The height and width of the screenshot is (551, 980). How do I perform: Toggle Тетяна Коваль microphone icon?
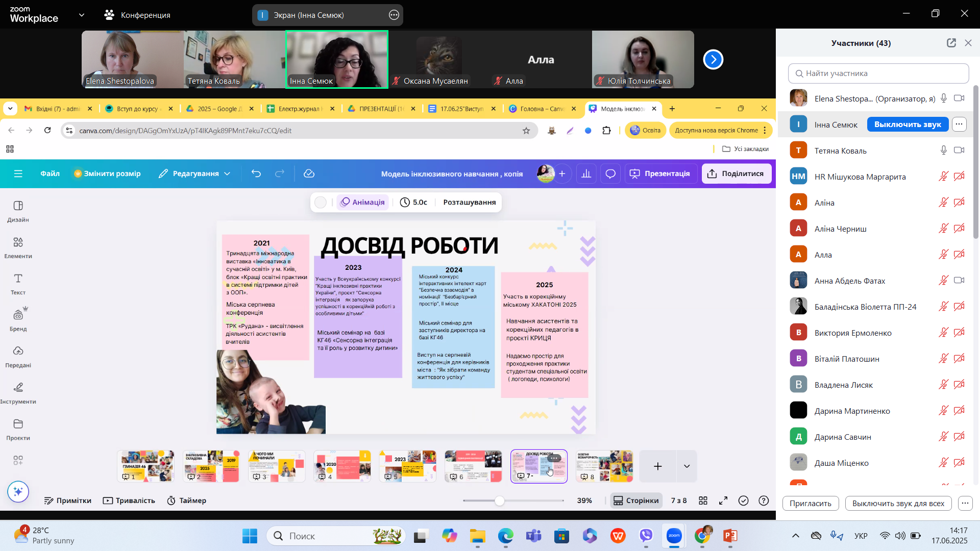pyautogui.click(x=944, y=151)
